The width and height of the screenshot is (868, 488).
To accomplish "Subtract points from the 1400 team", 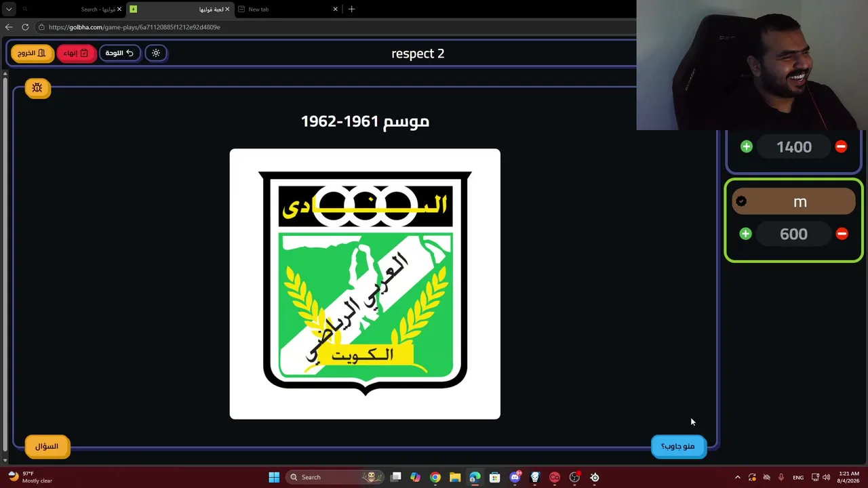I will click(841, 146).
